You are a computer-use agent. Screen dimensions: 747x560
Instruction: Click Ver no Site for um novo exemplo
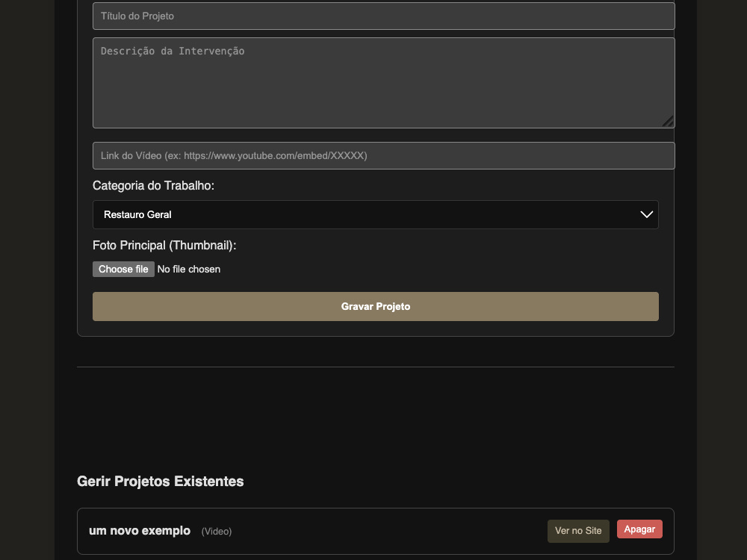(x=578, y=531)
